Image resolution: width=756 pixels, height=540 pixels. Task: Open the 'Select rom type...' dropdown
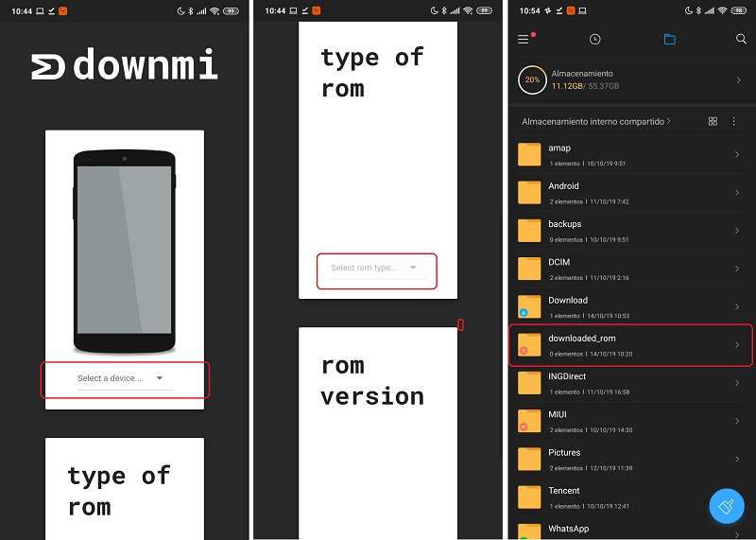377,269
